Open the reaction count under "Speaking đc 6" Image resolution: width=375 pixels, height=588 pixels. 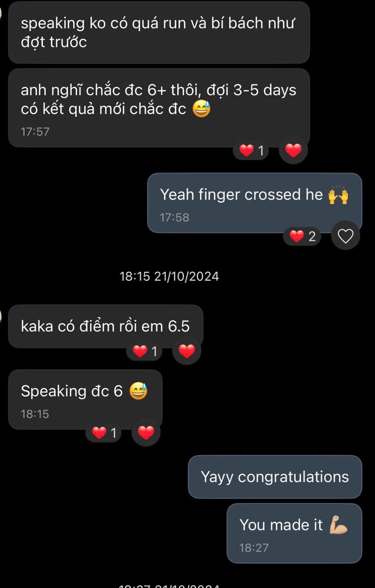[104, 432]
